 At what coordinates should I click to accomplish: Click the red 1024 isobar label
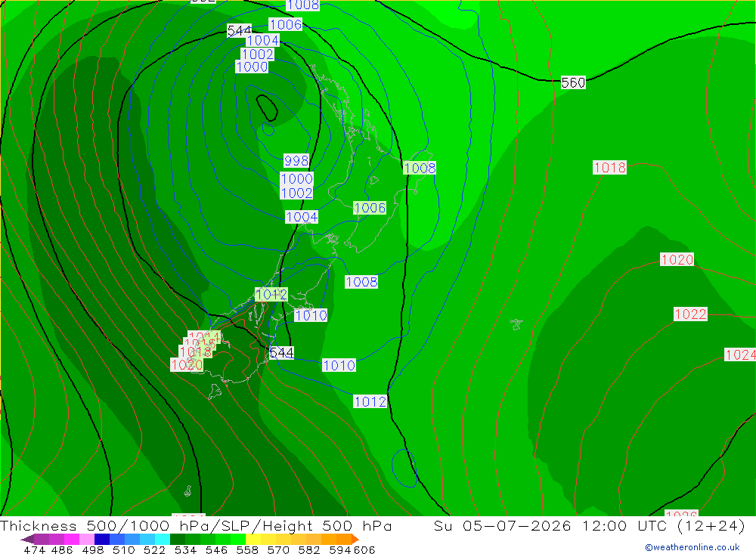click(740, 355)
